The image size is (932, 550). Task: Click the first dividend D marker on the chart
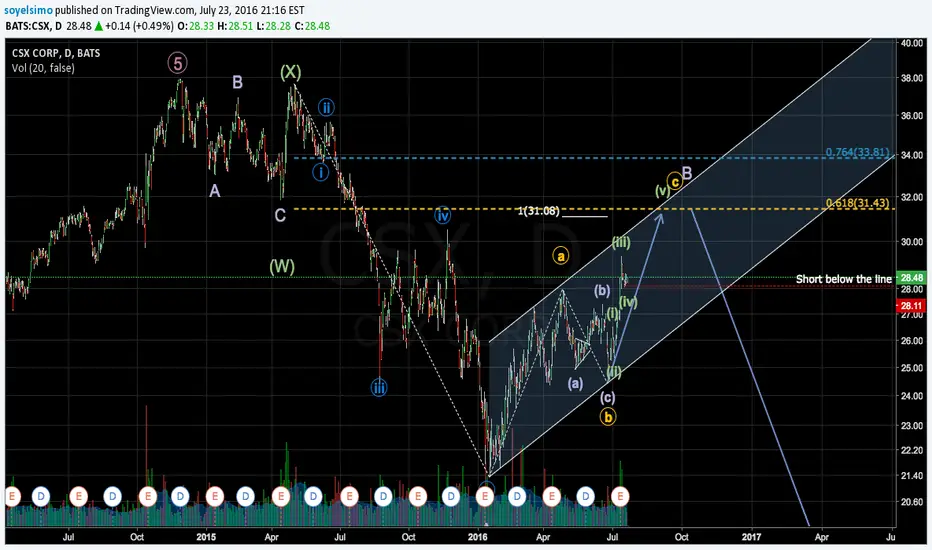40,496
